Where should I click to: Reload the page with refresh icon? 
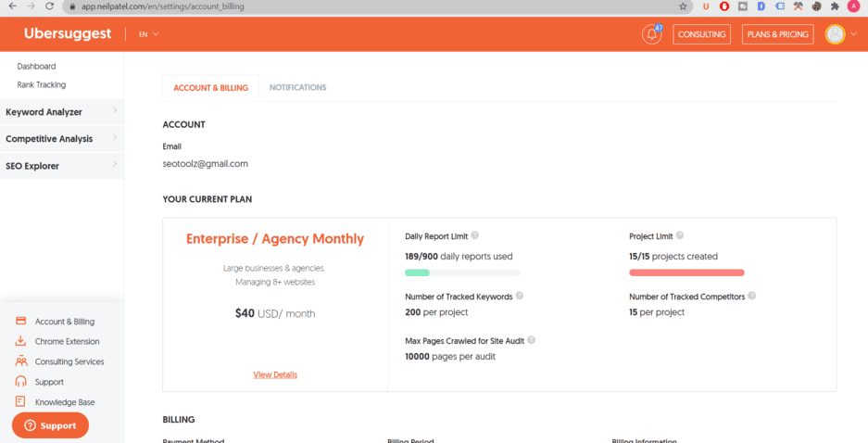point(50,6)
